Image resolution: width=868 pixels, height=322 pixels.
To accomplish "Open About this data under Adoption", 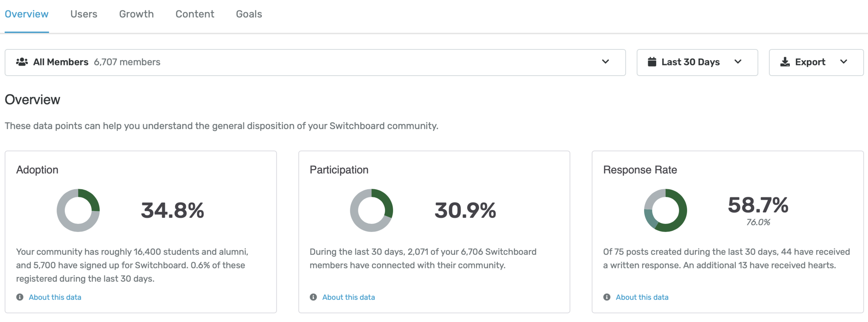I will point(55,297).
